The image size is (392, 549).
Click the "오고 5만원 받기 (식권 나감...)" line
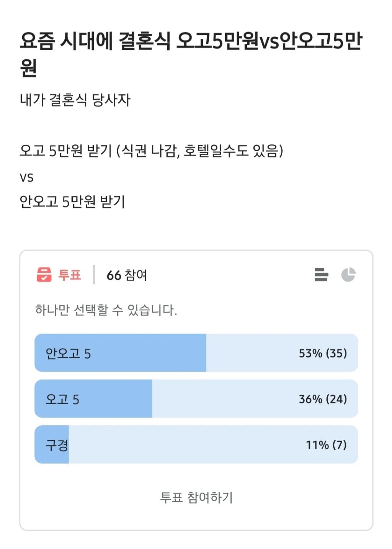coord(151,151)
